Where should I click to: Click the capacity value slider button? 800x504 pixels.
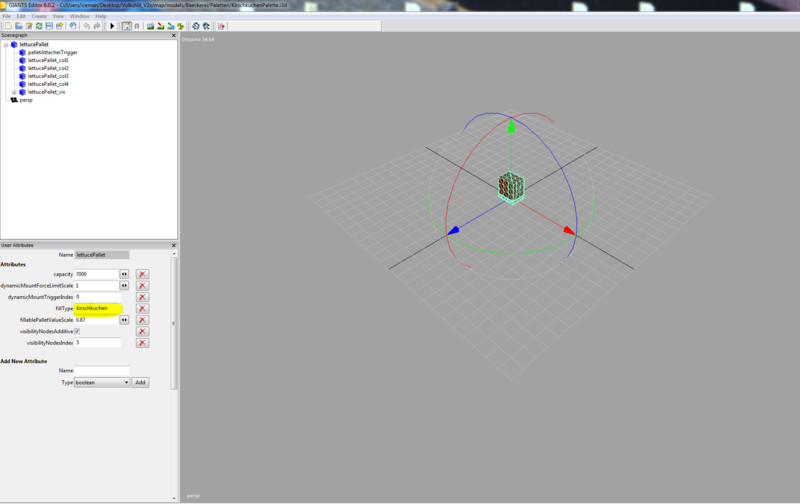coord(124,274)
